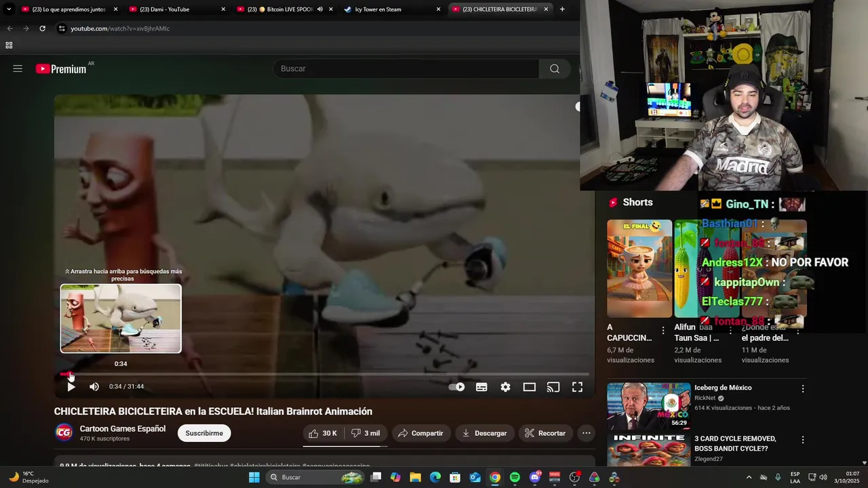Screen dimensions: 868x488
Task: Open the A CAPUCCIN... short thumbnail
Action: coord(639,268)
